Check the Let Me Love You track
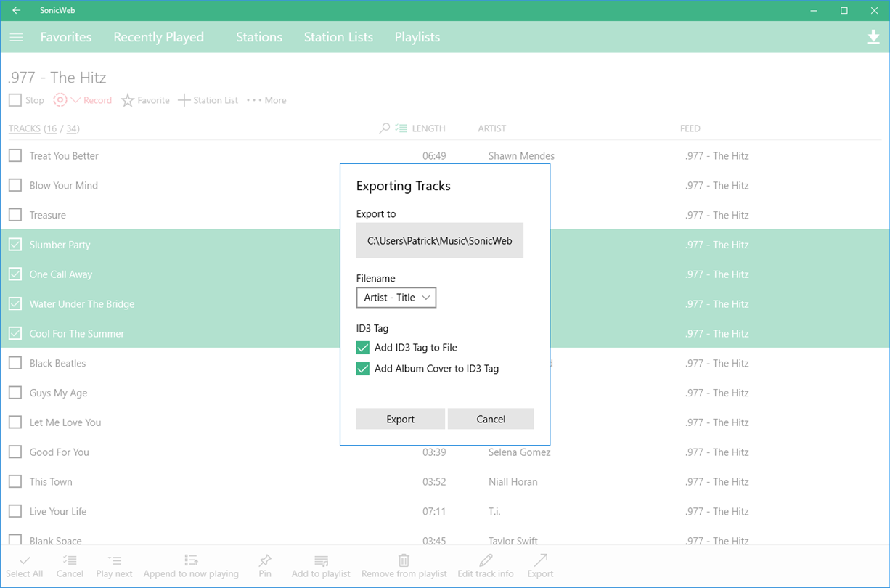890x588 pixels. coord(15,422)
